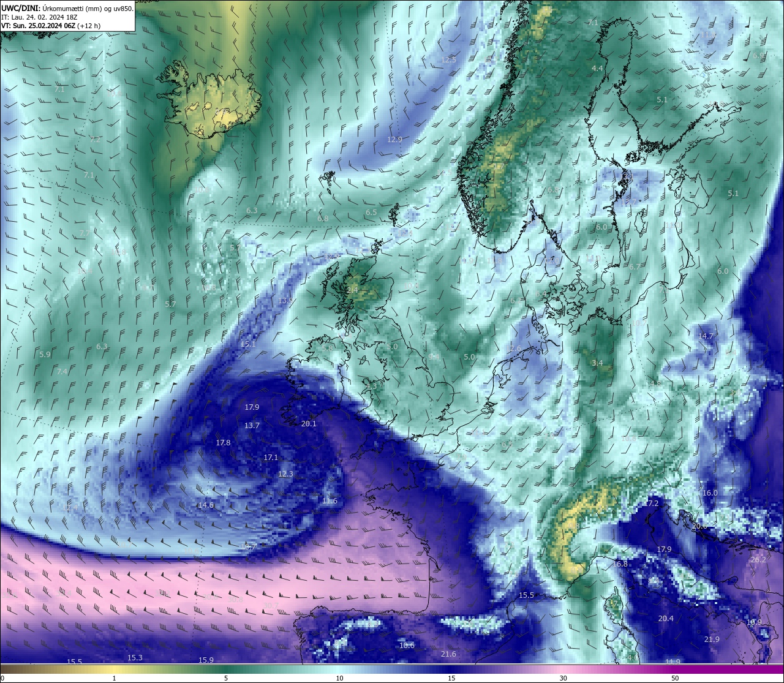The width and height of the screenshot is (784, 683).
Task: Click the 15.3 value near the bottom-left edge
Action: point(135,658)
